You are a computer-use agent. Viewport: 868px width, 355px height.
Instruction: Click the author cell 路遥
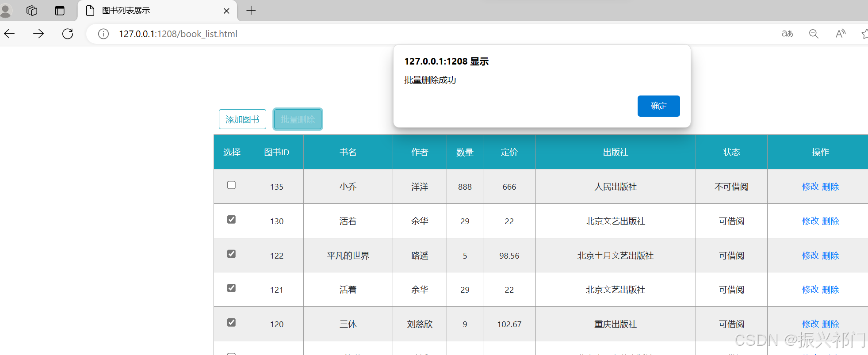420,256
